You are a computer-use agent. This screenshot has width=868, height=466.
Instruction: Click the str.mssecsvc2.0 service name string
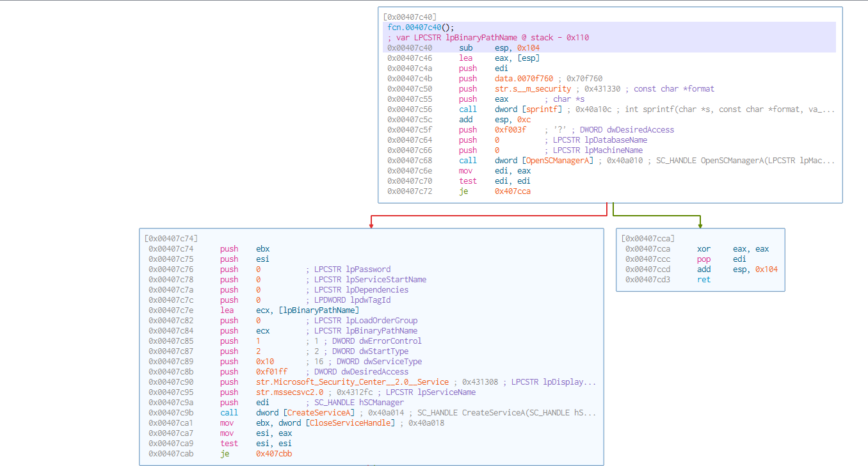[290, 392]
